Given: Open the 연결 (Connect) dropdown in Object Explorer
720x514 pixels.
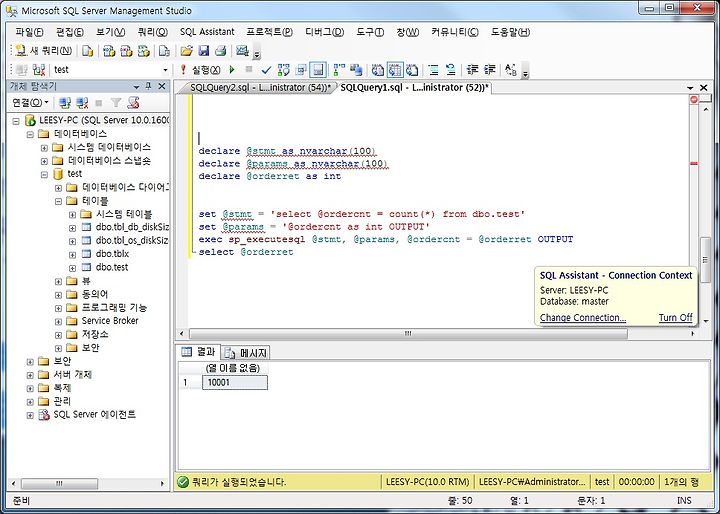Looking at the screenshot, I should pyautogui.click(x=30, y=102).
